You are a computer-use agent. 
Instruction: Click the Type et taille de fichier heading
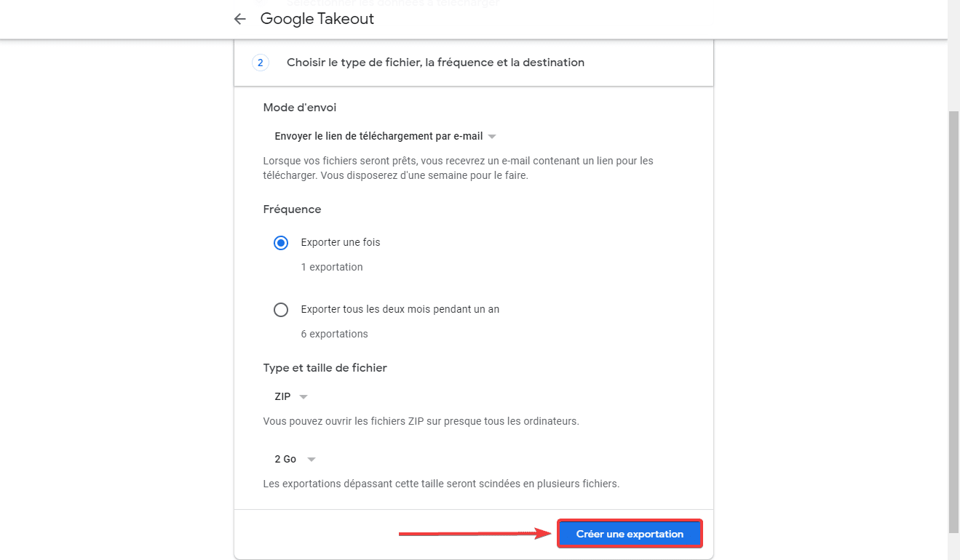point(325,368)
